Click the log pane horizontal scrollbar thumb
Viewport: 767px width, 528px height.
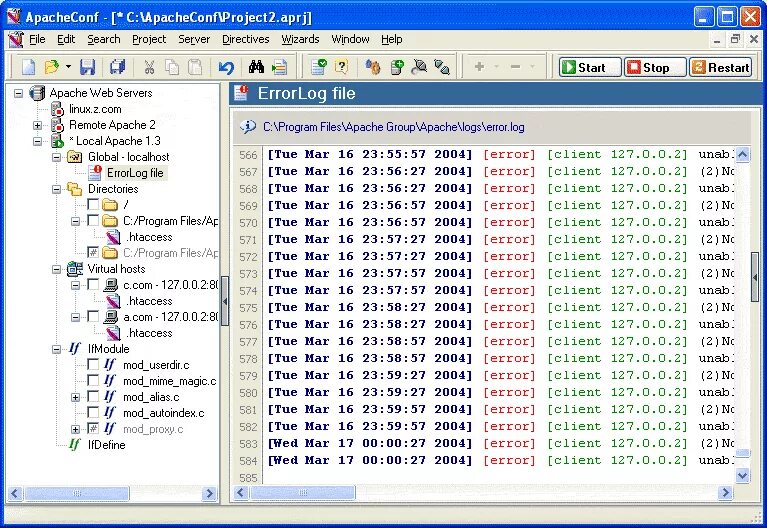[x=303, y=492]
